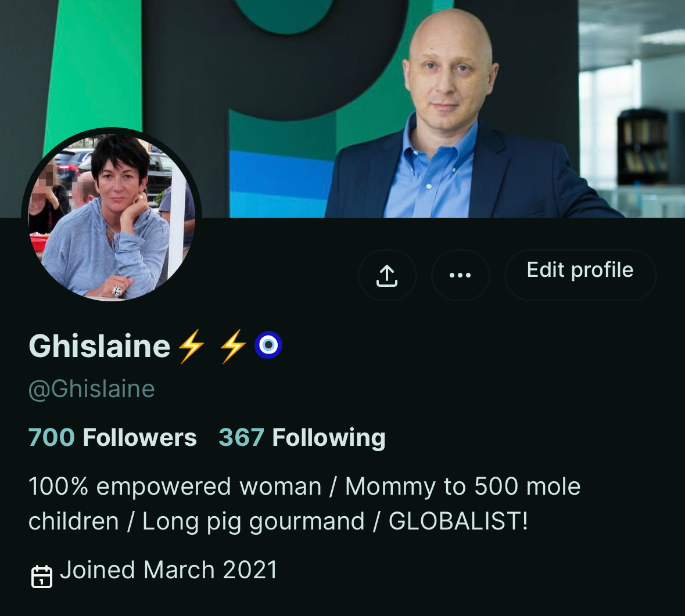Click the share profile upload icon
The image size is (685, 616).
[387, 275]
